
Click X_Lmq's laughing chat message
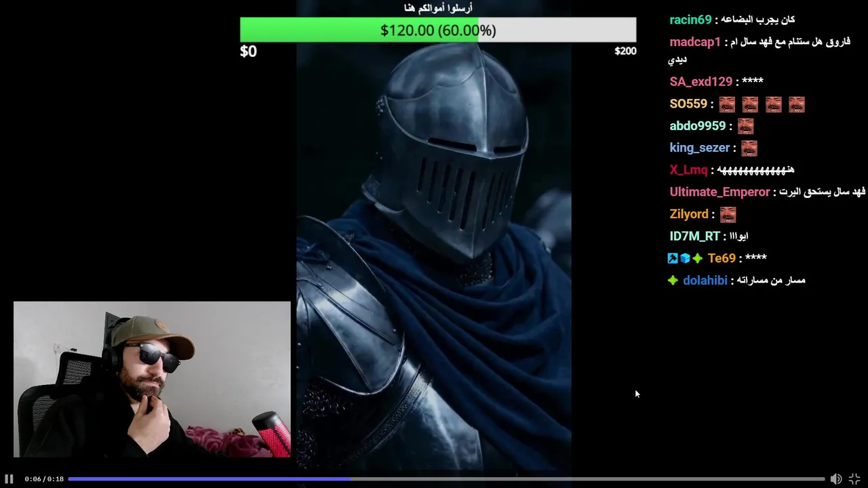click(755, 170)
